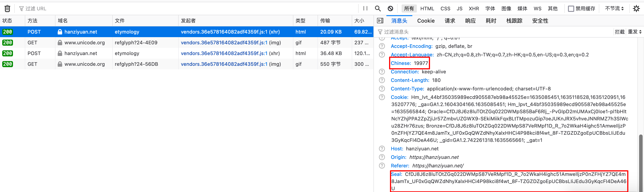Clear the network log with trash icon

click(x=8, y=9)
